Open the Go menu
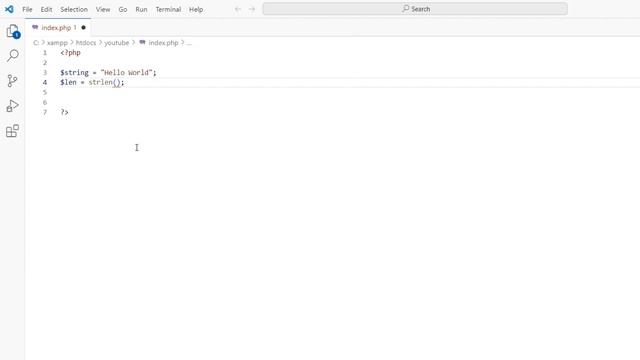Screen dimensions: 640x360 click(123, 9)
